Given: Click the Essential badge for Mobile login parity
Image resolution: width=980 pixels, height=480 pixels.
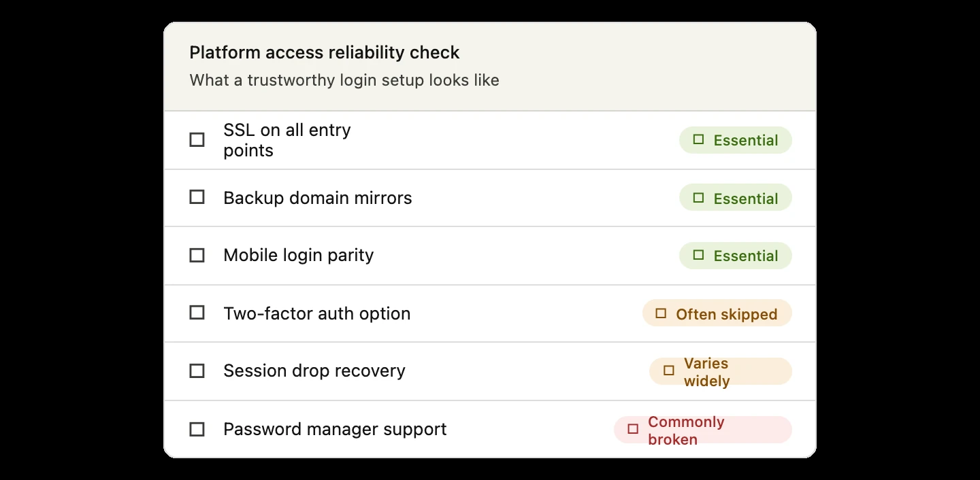Looking at the screenshot, I should 736,256.
